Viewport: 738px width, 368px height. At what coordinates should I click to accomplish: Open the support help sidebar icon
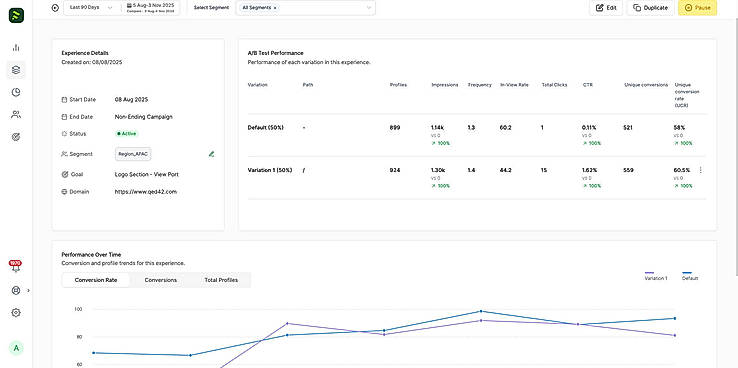coord(16,290)
